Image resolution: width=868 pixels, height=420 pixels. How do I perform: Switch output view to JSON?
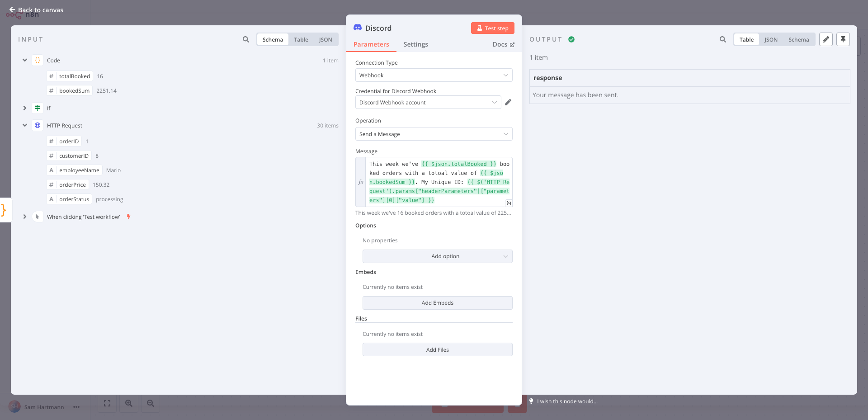pos(771,40)
